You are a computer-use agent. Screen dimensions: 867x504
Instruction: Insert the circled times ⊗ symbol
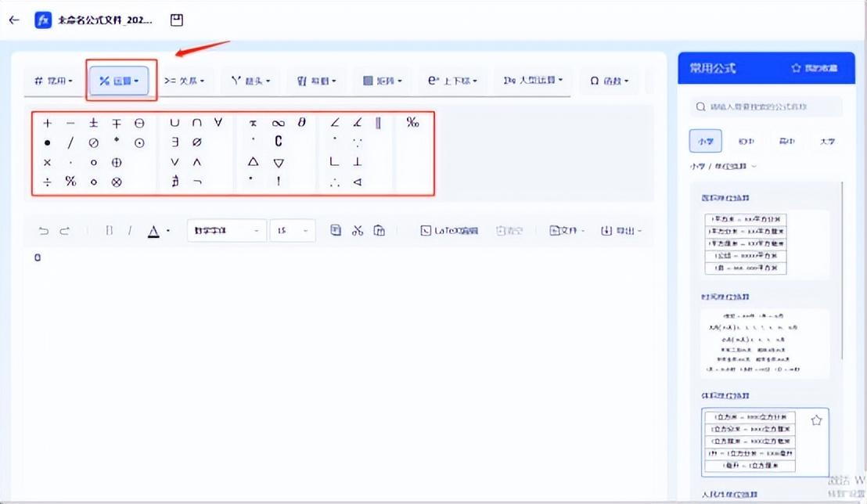point(116,182)
